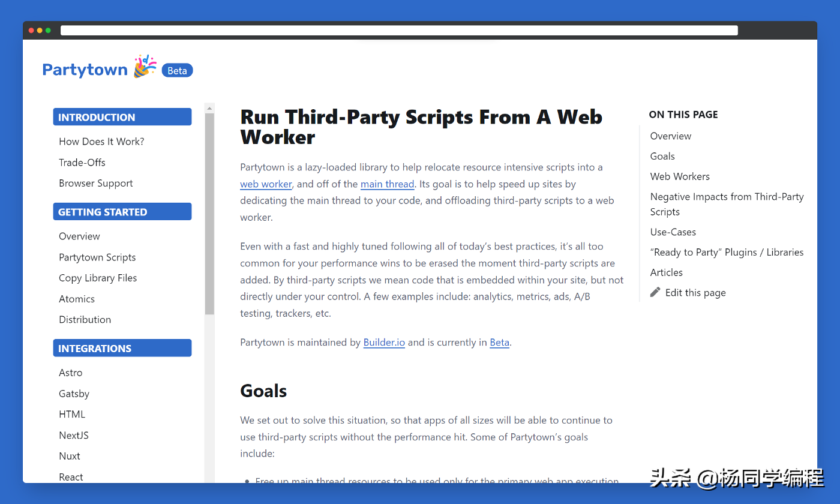
Task: Click the red close window dot
Action: [x=31, y=31]
